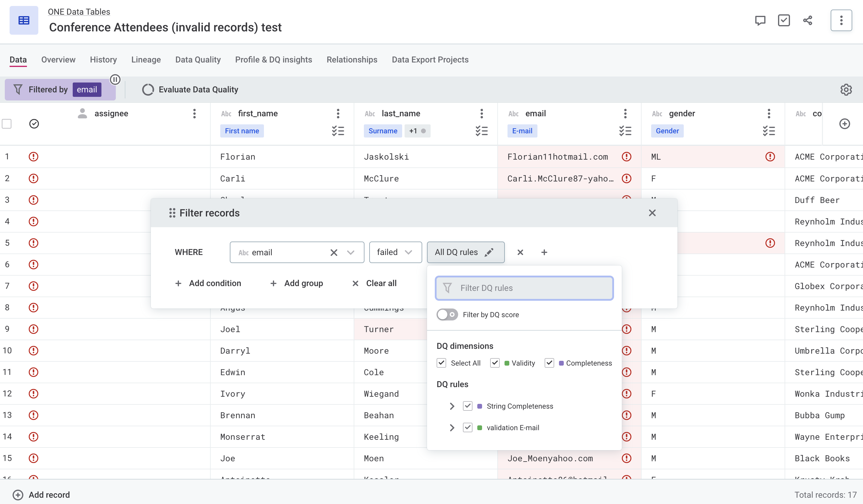Open the first_name column options menu
Viewport: 863px width, 504px height.
(338, 113)
